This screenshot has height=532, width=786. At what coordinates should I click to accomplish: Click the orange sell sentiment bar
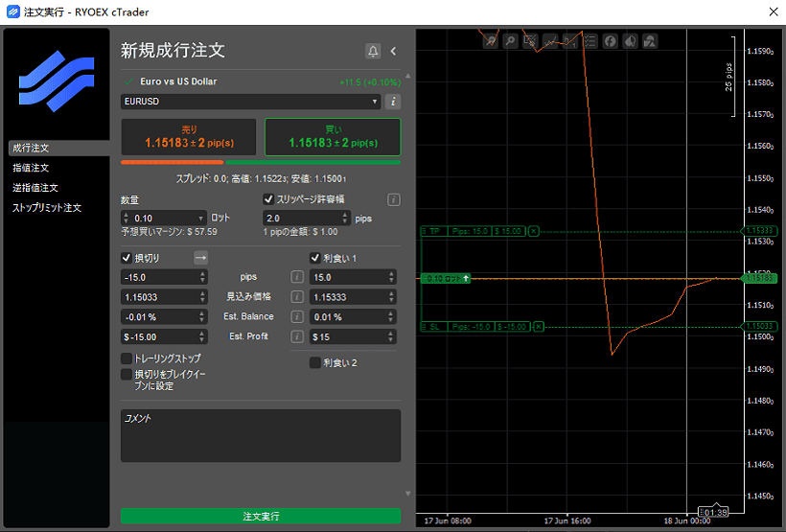pos(172,162)
